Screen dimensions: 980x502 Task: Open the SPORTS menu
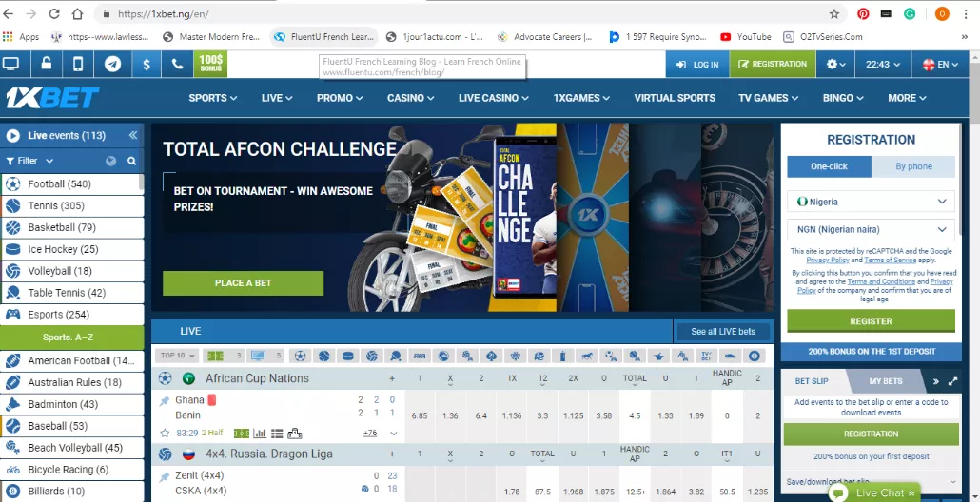point(212,98)
